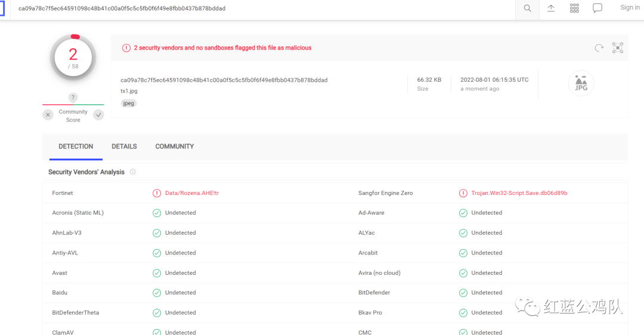Click BitDefender undetected check icon
Viewport: 644px width, 335px height.
pos(463,293)
